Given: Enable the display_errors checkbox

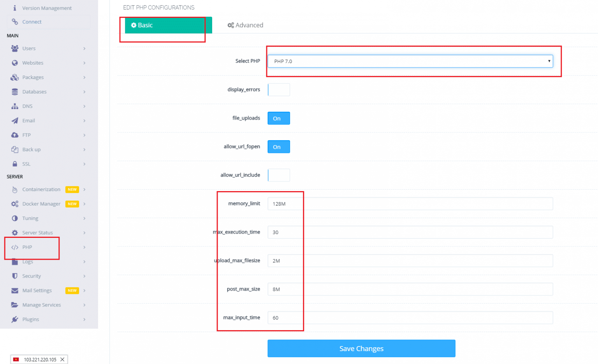Looking at the screenshot, I should pos(278,90).
